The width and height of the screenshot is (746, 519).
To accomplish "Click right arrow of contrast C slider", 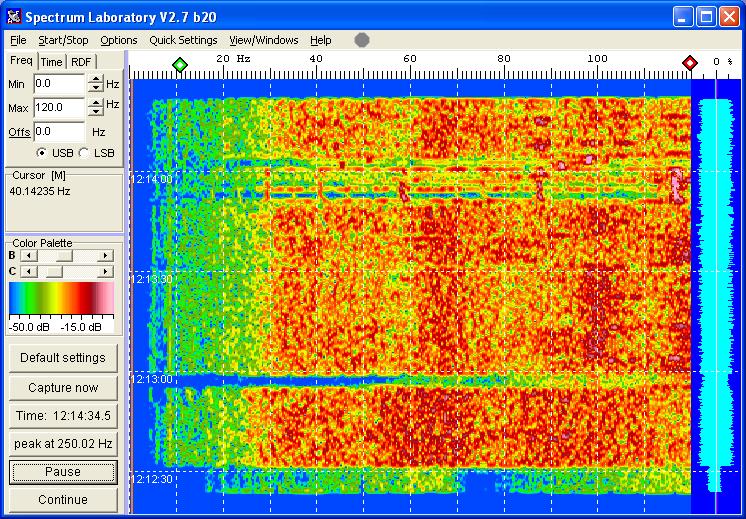I will coord(106,271).
